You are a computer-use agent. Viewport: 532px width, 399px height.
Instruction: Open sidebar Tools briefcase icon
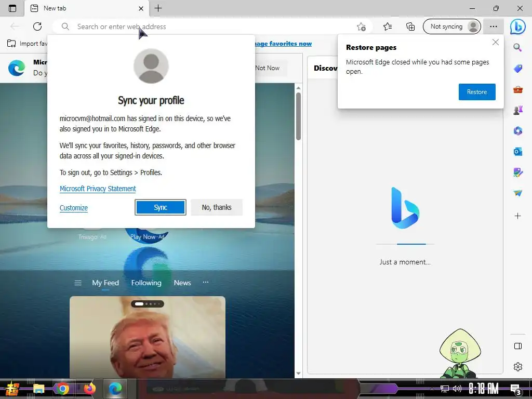pos(518,89)
